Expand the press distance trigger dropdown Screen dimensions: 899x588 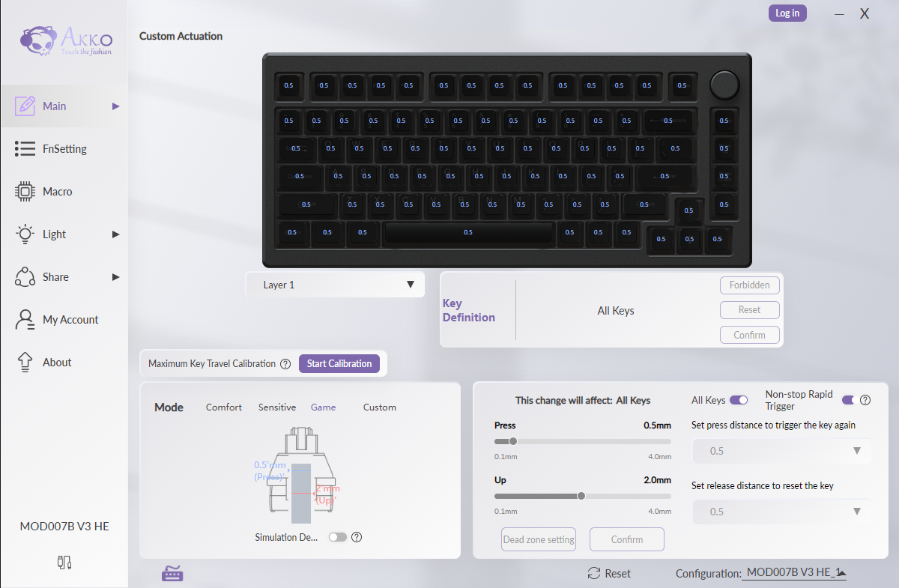point(781,451)
